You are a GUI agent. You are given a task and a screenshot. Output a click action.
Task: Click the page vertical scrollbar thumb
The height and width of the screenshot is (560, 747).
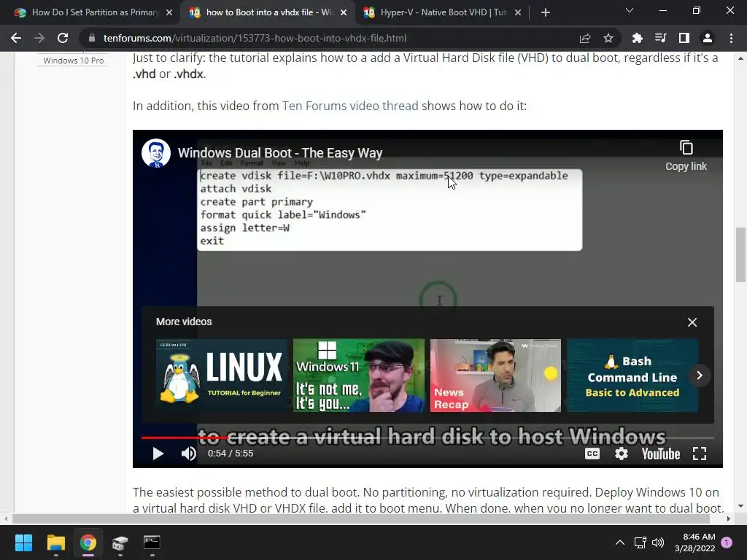(x=740, y=254)
